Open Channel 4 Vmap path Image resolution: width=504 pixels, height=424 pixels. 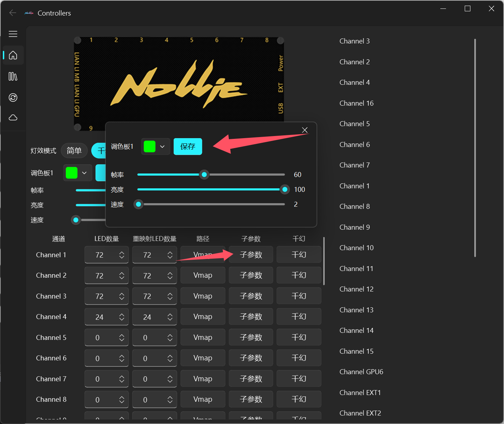(x=203, y=317)
